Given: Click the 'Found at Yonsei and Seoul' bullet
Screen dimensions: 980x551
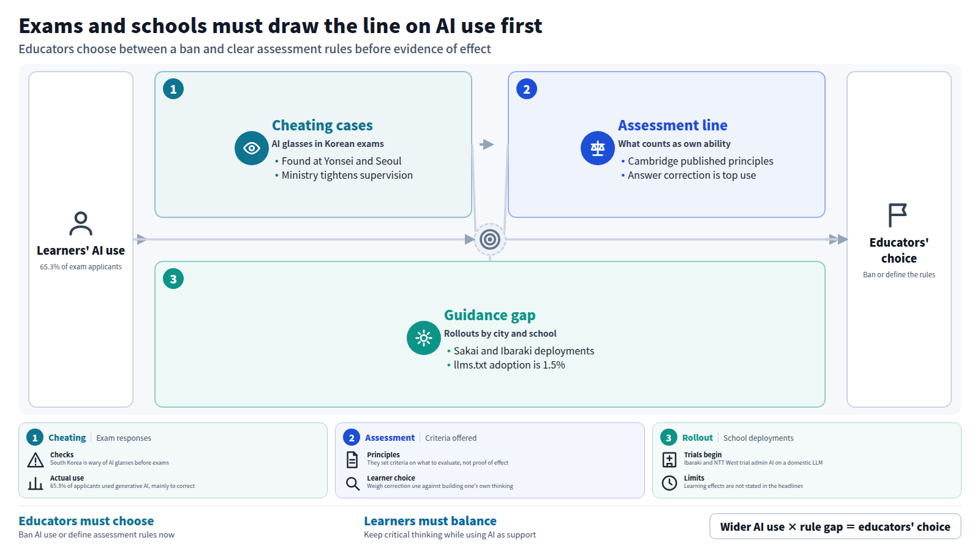Looking at the screenshot, I should (x=341, y=161).
